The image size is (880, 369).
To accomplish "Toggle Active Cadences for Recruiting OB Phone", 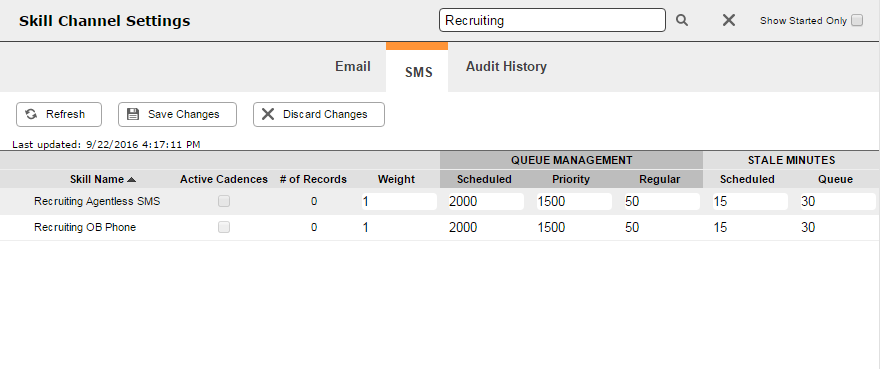I will tap(224, 227).
